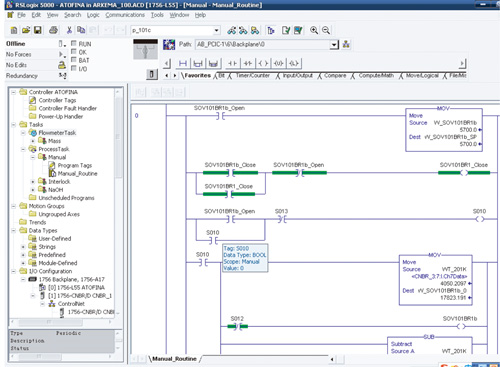Screen dimensions: 500x367
Task: Click the New file toolbar icon
Action: click(x=14, y=30)
